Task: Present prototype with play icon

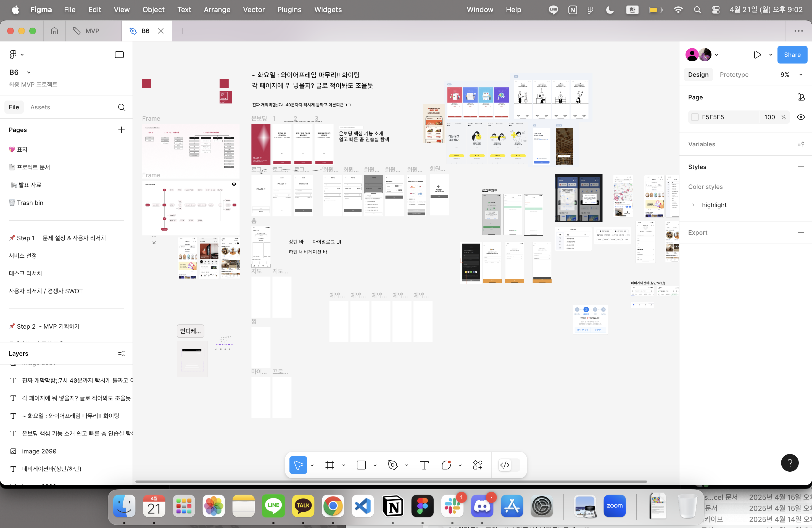Action: [757, 55]
